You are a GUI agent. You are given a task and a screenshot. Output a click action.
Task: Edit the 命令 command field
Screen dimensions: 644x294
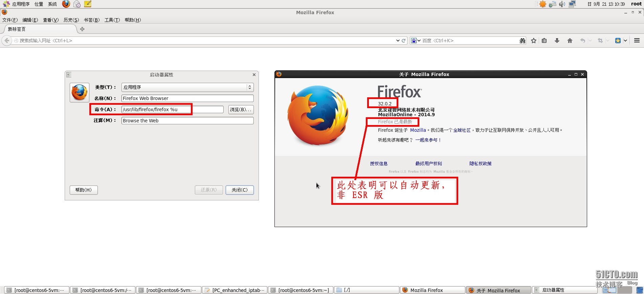coord(173,109)
